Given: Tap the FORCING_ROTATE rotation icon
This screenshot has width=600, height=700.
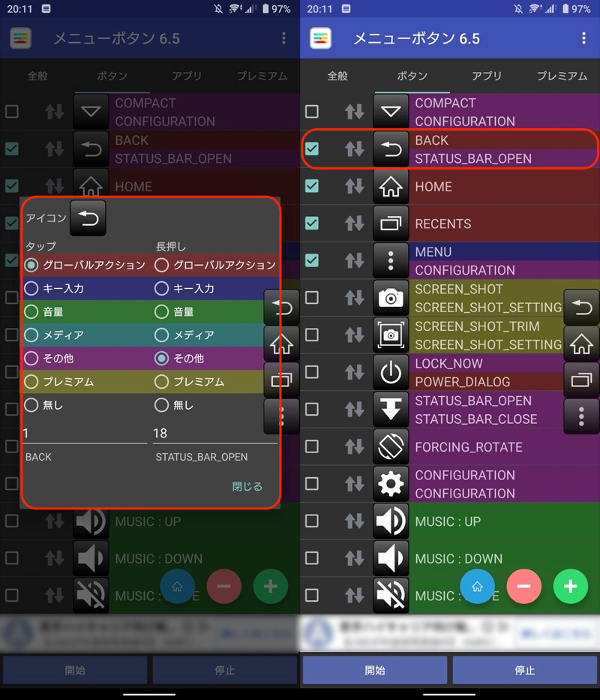Looking at the screenshot, I should (391, 447).
